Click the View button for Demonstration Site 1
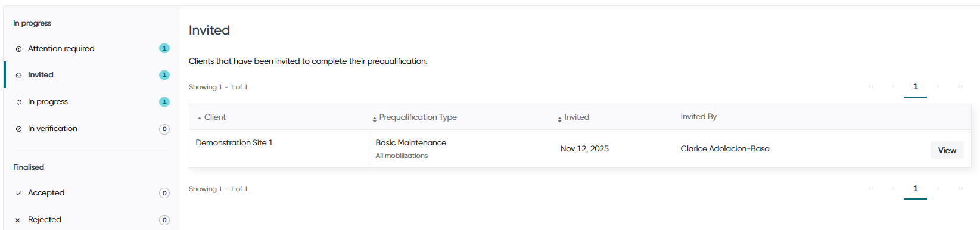 (947, 150)
